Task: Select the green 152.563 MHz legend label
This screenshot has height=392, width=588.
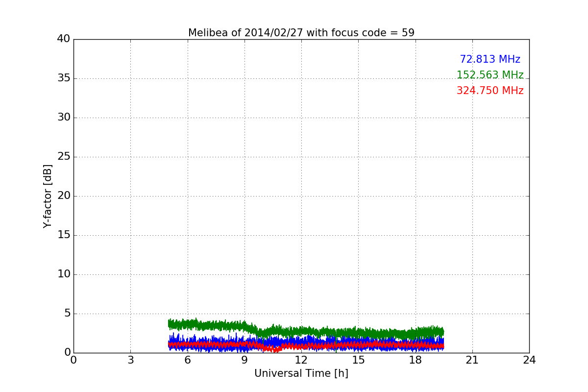Action: click(490, 75)
